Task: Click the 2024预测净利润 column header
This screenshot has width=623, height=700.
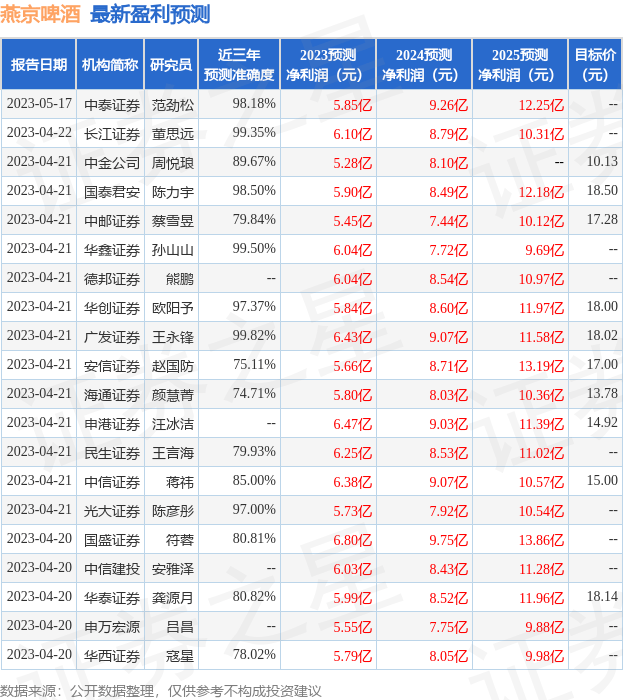Action: pos(423,65)
